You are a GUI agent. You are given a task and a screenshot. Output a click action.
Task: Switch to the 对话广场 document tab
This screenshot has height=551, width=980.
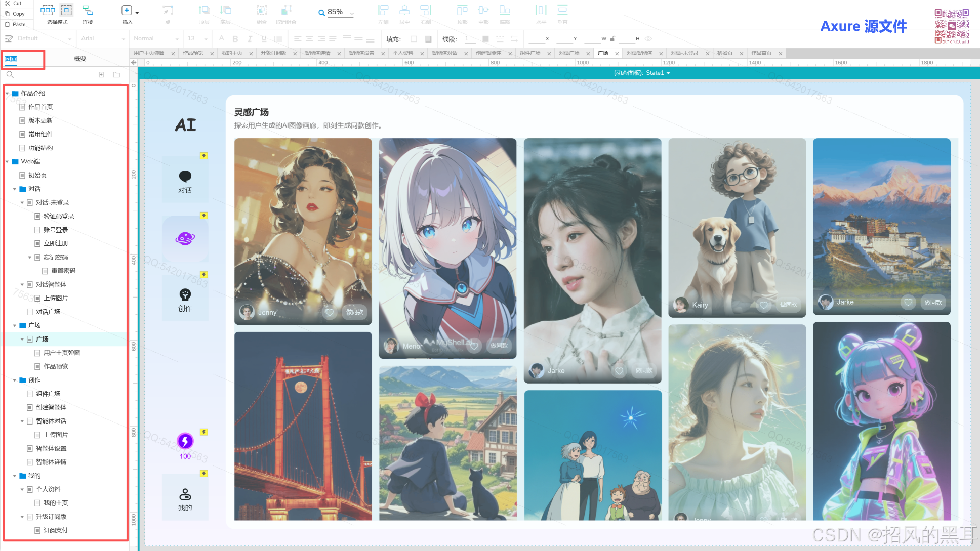[x=569, y=53]
